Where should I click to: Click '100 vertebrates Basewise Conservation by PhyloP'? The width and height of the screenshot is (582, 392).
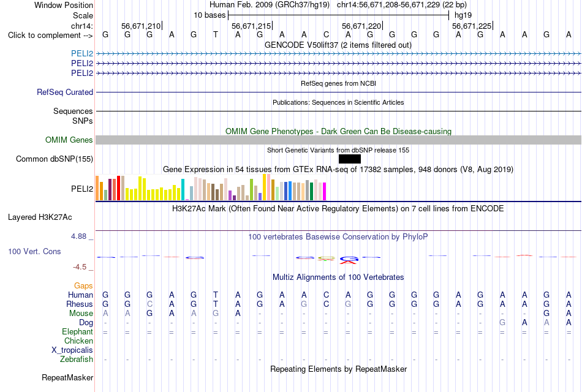[338, 237]
